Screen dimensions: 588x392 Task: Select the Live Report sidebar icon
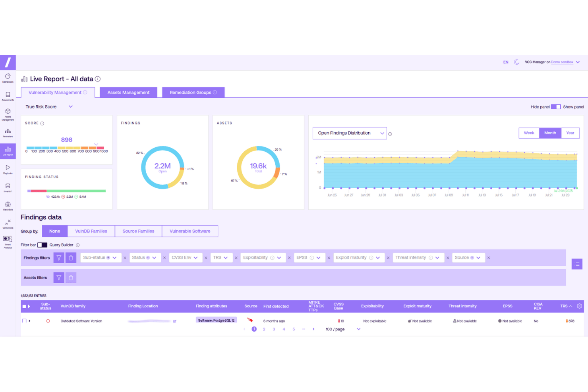click(8, 151)
